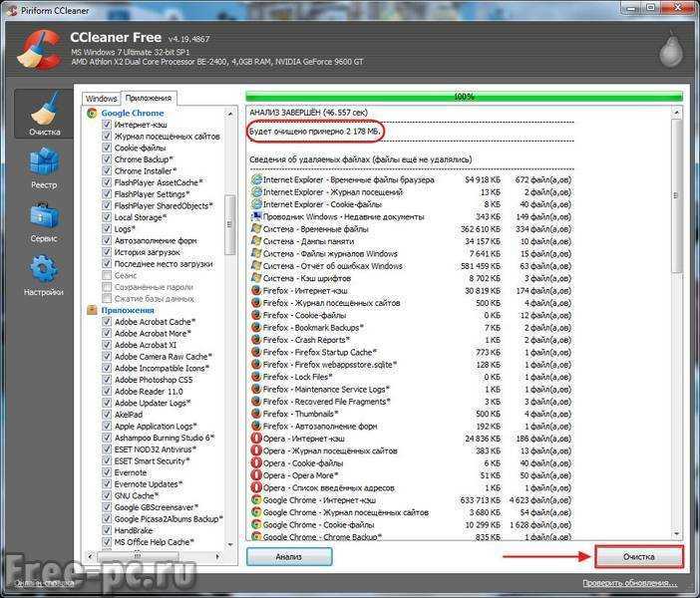This screenshot has width=700, height=598.
Task: Enable Сжатие базы данных checkbox
Action: (x=107, y=299)
